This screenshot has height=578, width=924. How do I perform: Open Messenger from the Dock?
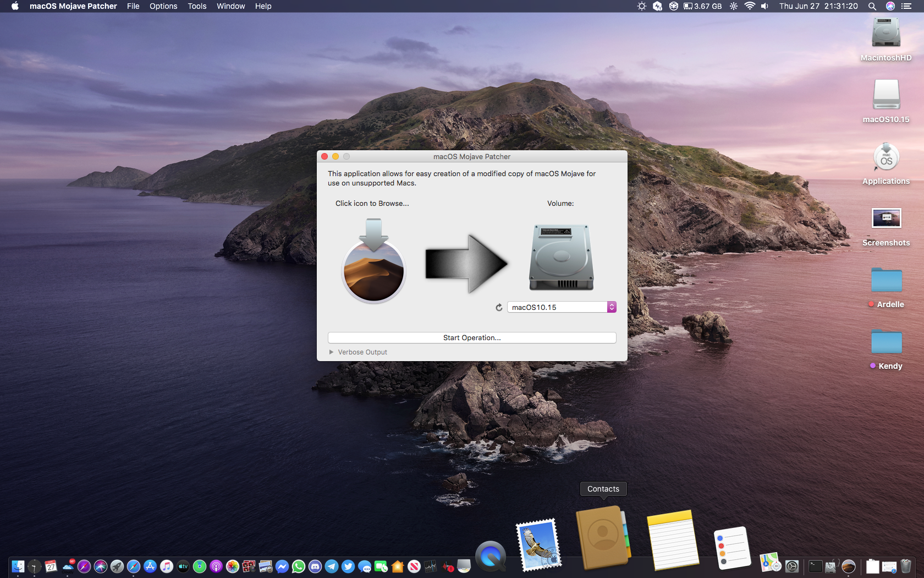tap(282, 566)
